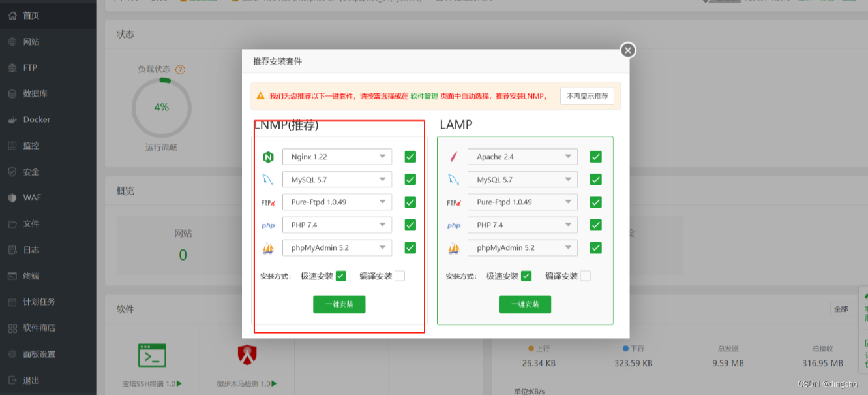Uncheck LNMP Pure-Ftpd checkbox
Screen dimensions: 868x395
click(410, 202)
